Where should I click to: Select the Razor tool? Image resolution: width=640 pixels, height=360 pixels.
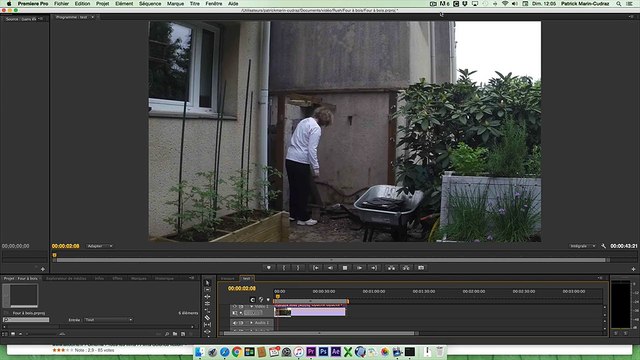click(207, 318)
